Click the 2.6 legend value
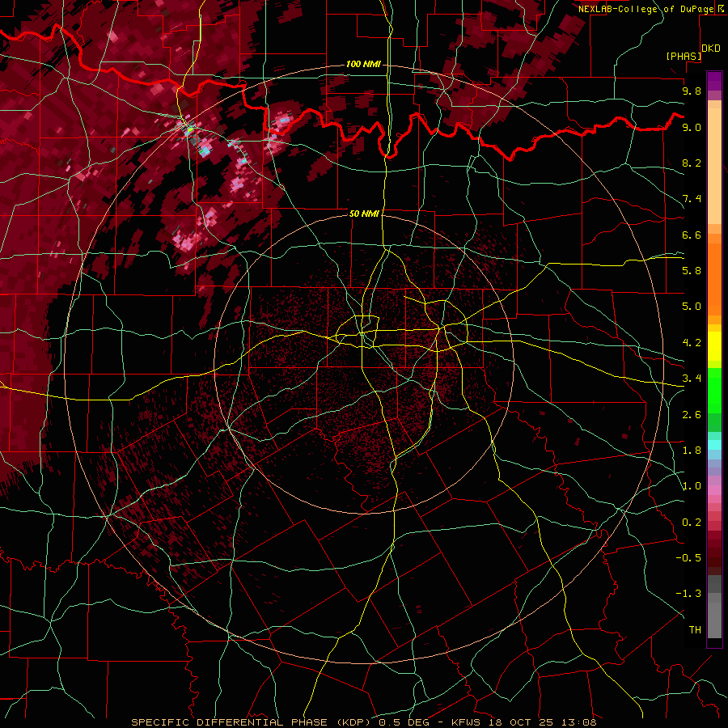 pos(692,415)
